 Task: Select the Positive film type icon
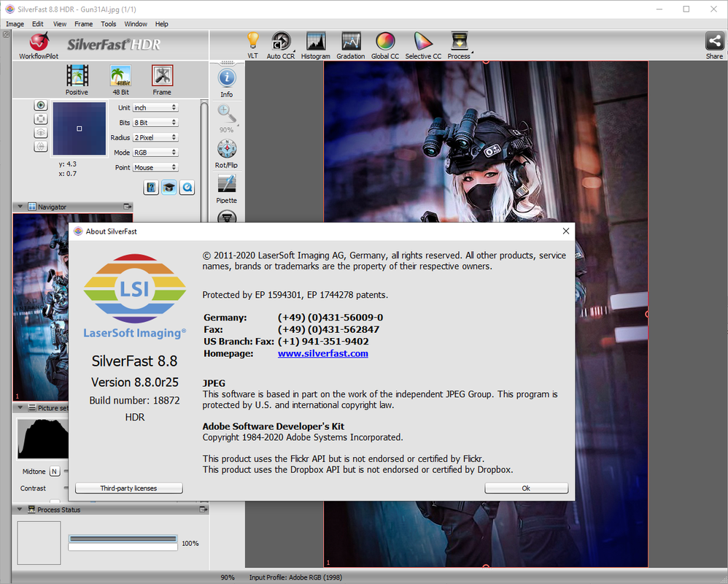point(77,80)
